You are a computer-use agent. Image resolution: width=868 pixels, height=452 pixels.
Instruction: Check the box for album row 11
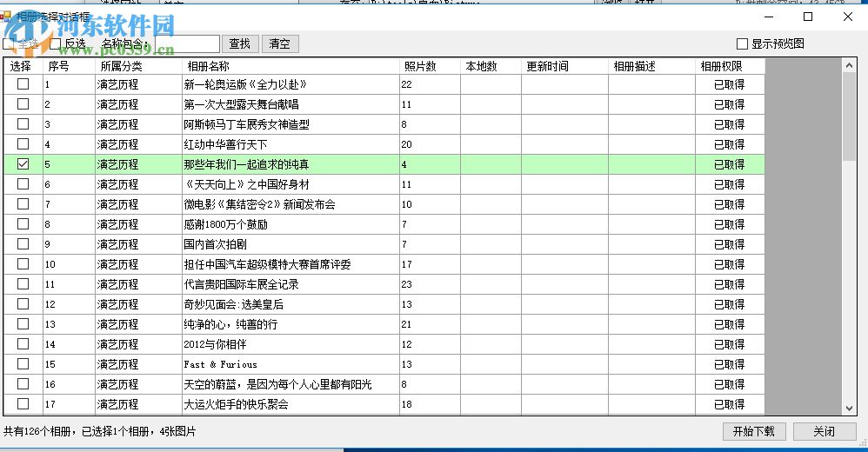click(23, 284)
